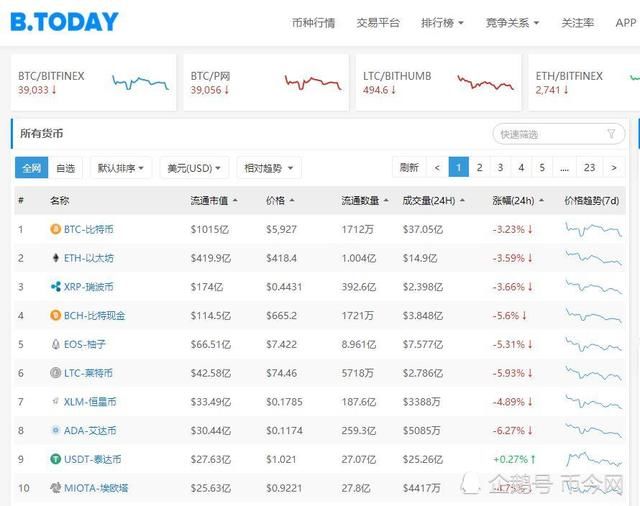Screen dimensions: 640x506
Task: Click the Ethereum coin icon
Action: click(56, 258)
